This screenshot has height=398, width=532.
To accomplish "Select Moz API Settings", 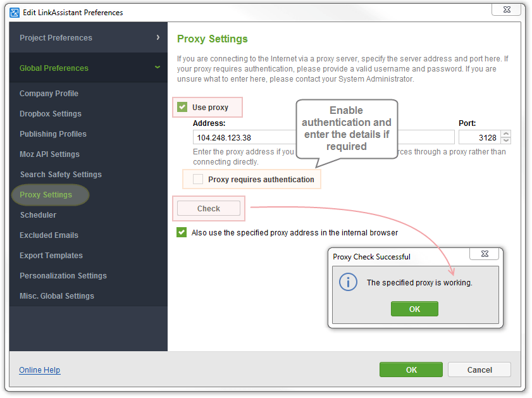I will click(49, 154).
